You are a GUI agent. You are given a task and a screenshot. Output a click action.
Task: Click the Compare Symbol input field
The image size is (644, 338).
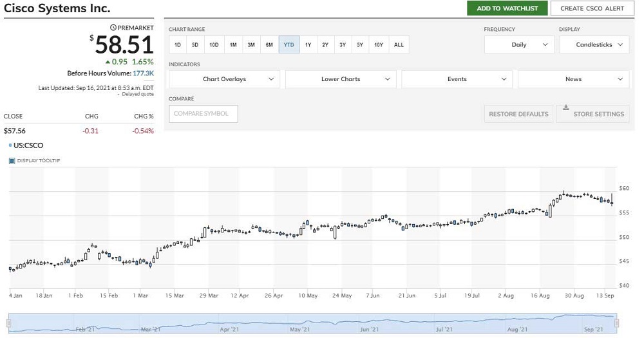(204, 114)
